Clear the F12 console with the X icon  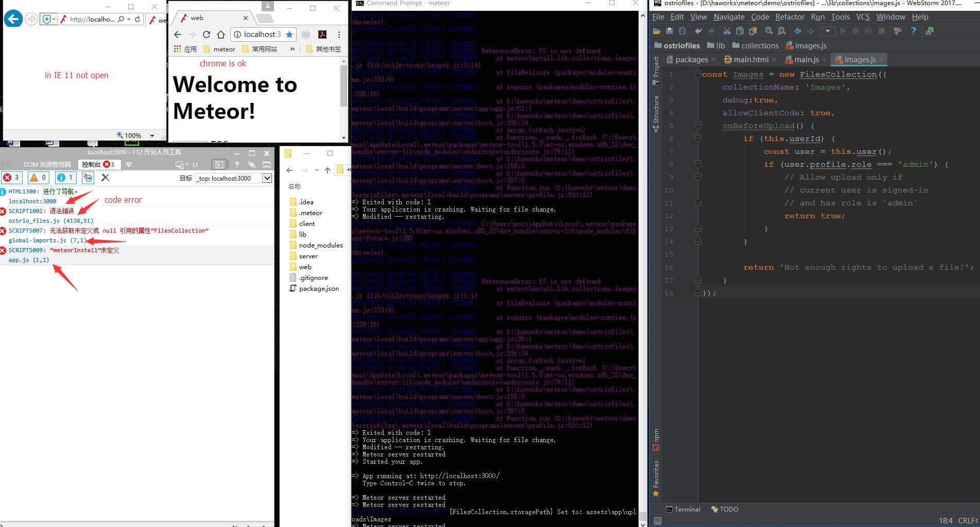tap(106, 178)
